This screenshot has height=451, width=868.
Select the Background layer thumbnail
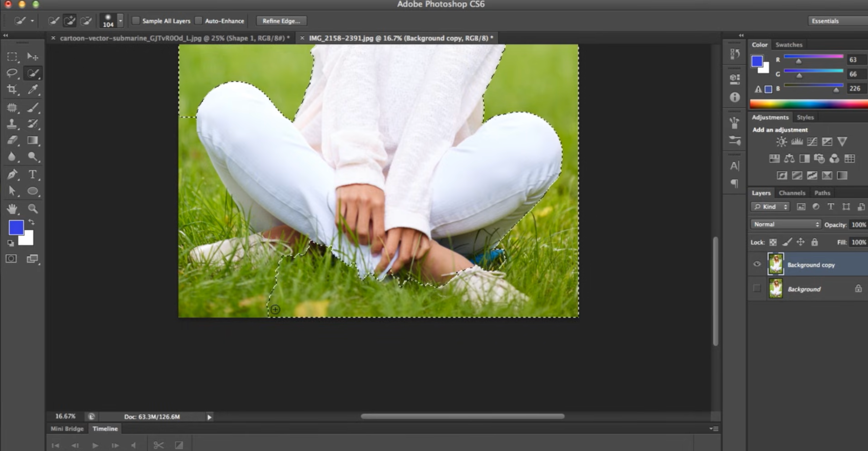click(776, 289)
